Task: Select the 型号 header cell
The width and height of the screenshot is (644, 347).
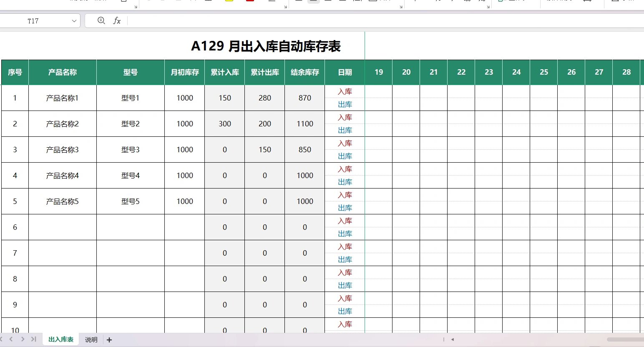Action: (x=131, y=72)
